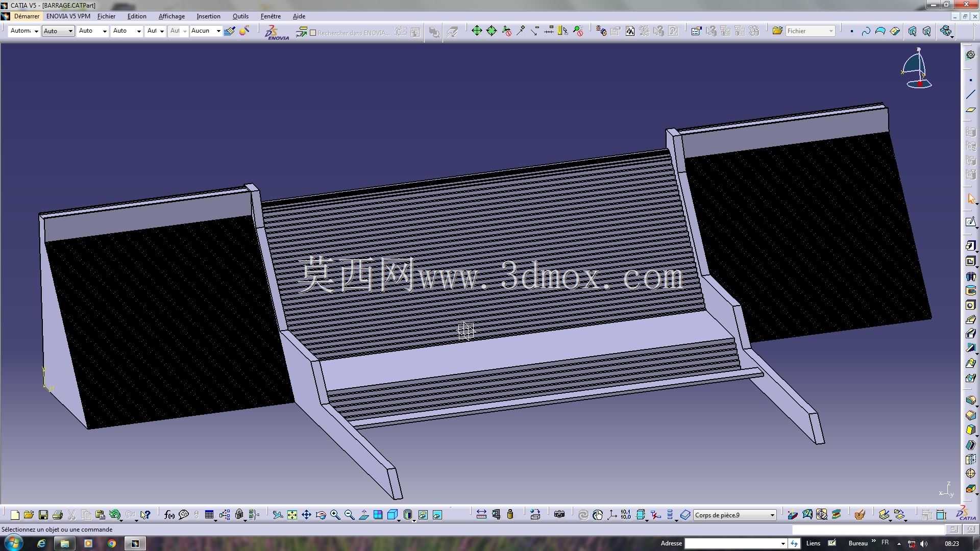Create a multi-view layout
This screenshot has height=551, width=980.
tap(378, 515)
